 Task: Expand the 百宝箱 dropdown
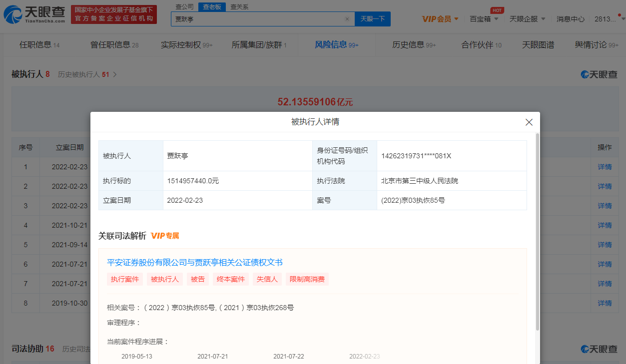click(x=484, y=19)
